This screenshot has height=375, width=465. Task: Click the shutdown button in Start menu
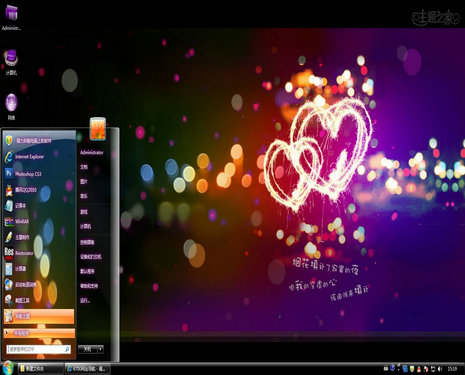tap(87, 349)
